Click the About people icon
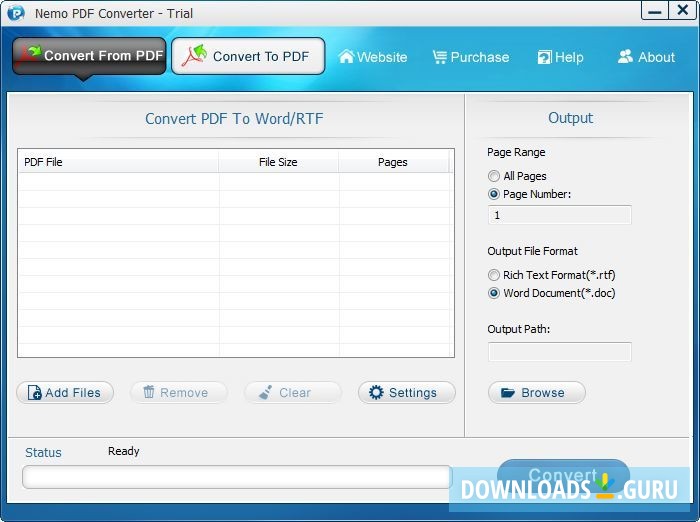700x522 pixels. point(625,56)
